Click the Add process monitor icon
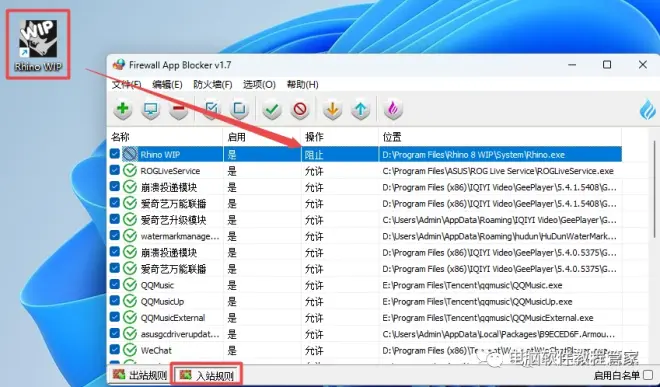 pyautogui.click(x=151, y=109)
